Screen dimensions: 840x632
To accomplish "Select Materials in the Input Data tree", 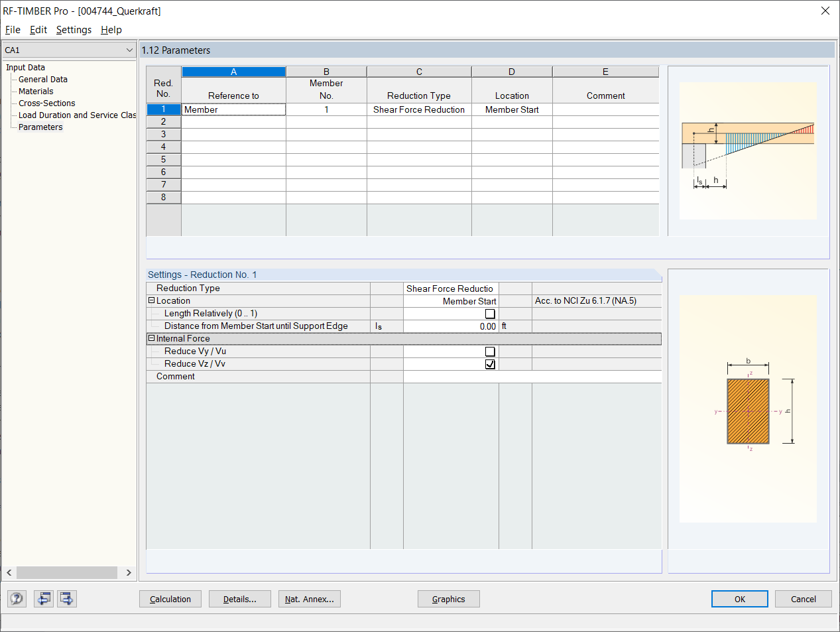I will [35, 91].
